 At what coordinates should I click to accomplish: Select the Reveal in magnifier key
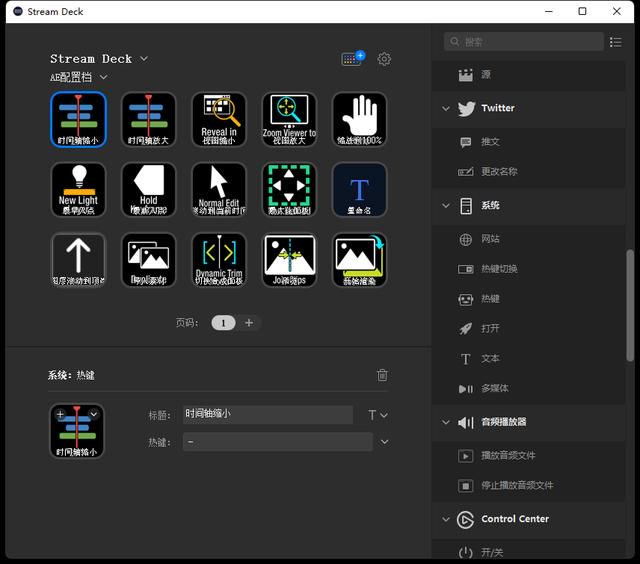[219, 119]
